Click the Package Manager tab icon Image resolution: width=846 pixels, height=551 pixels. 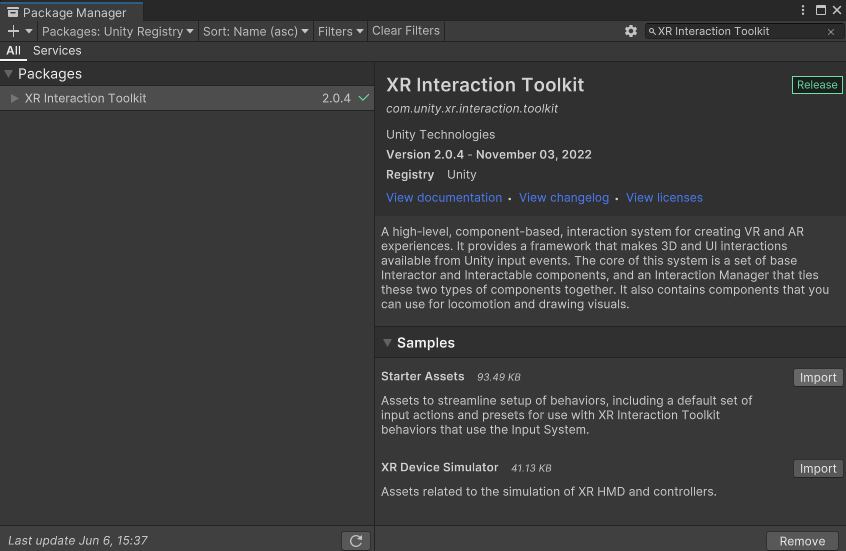coord(13,12)
